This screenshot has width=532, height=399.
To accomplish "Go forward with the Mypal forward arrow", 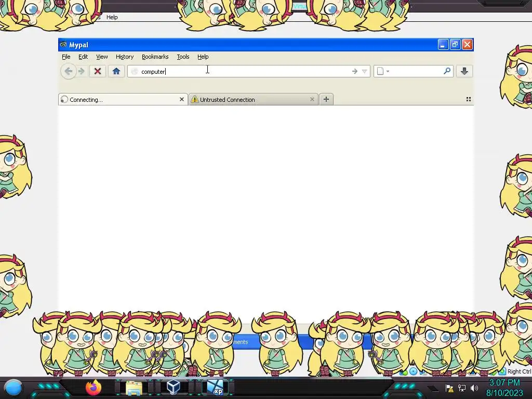I will pos(82,71).
